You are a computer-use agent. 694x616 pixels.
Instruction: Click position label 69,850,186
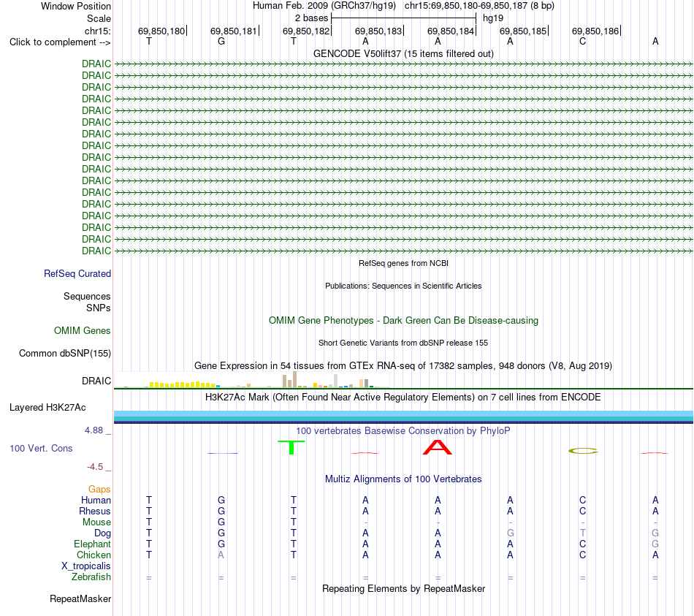coord(595,31)
